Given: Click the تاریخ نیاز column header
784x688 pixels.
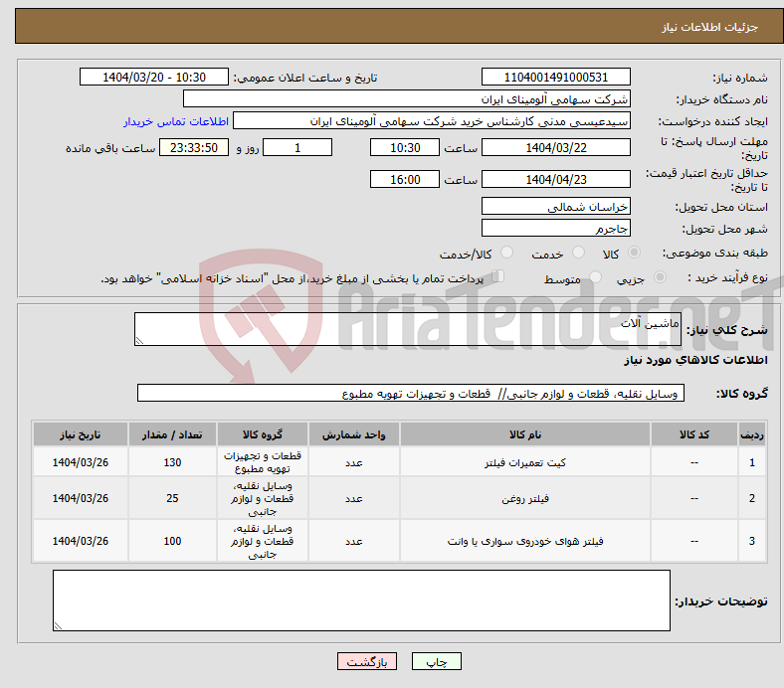Looking at the screenshot, I should 81,434.
